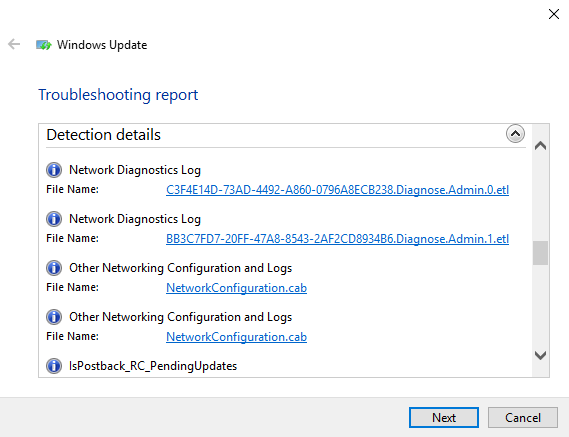Image resolution: width=569 pixels, height=437 pixels.
Task: Click info icon beside Diagnose.Admin.1.etl log
Action: (x=54, y=218)
